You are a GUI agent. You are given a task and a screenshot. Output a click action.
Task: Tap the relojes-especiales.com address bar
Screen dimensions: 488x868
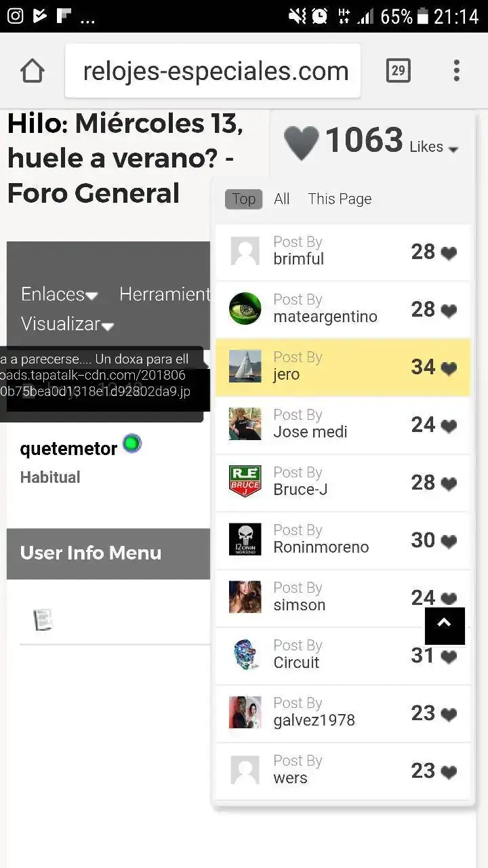213,71
